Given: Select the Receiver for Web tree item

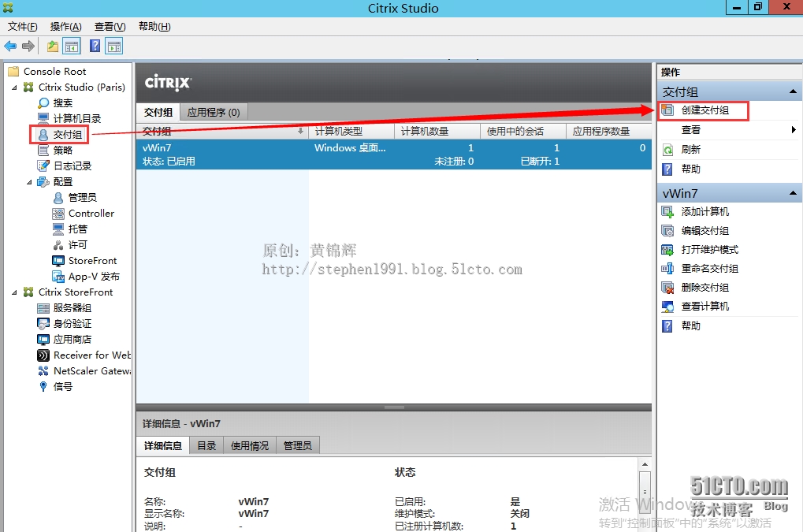Looking at the screenshot, I should point(91,355).
